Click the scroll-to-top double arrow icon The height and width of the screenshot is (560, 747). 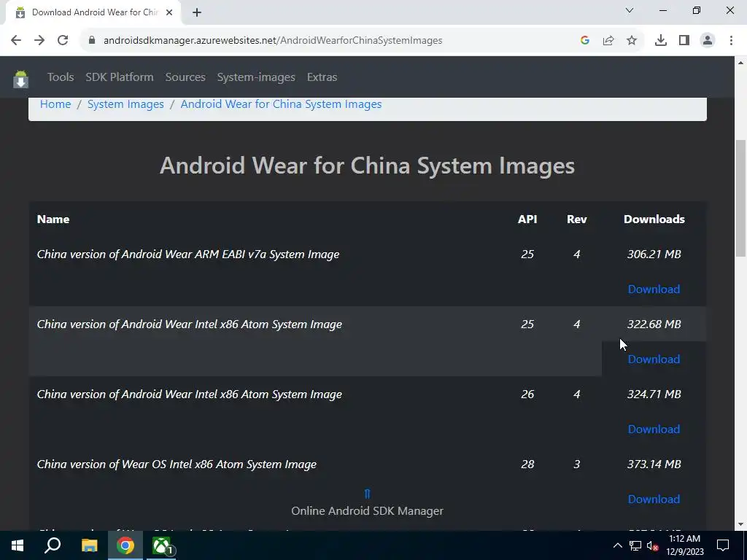point(368,494)
